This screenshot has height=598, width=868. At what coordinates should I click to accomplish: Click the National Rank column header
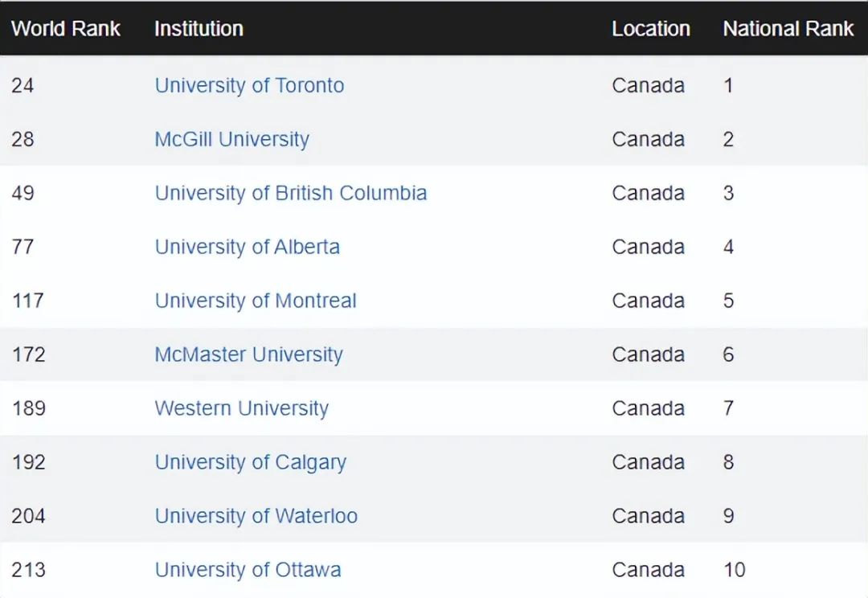[x=788, y=29]
